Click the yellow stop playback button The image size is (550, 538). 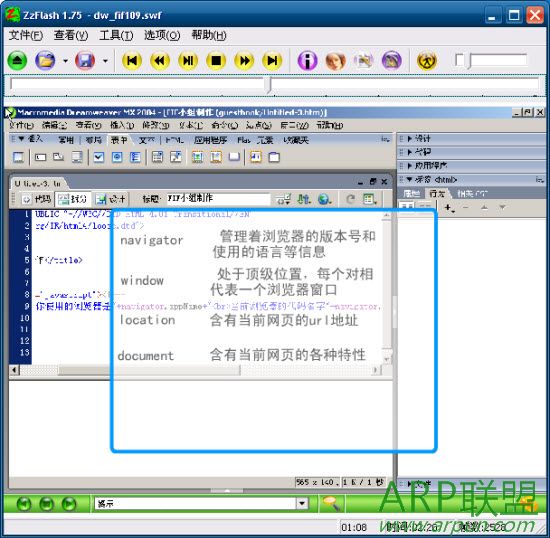point(216,61)
